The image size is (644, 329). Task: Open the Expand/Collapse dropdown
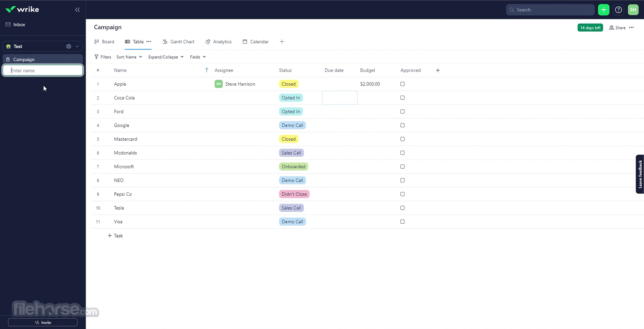point(166,57)
